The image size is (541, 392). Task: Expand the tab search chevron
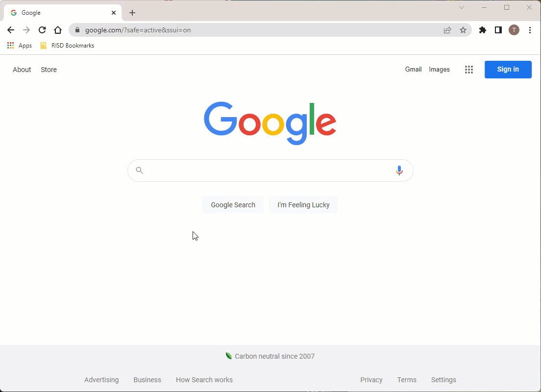coord(462,7)
